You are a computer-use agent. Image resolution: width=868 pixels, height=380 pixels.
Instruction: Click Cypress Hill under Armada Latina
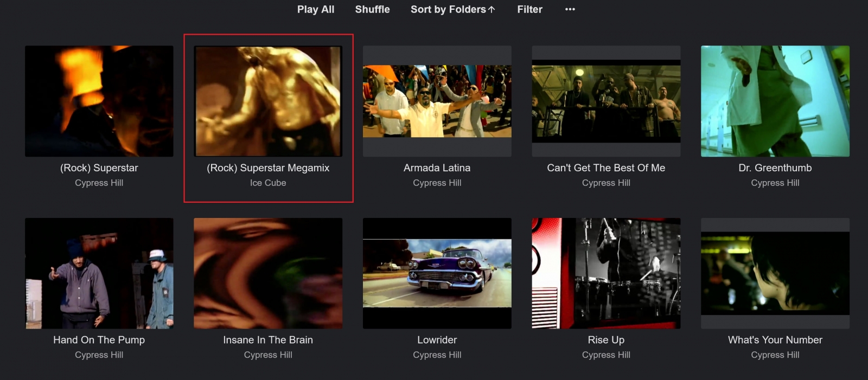(437, 183)
